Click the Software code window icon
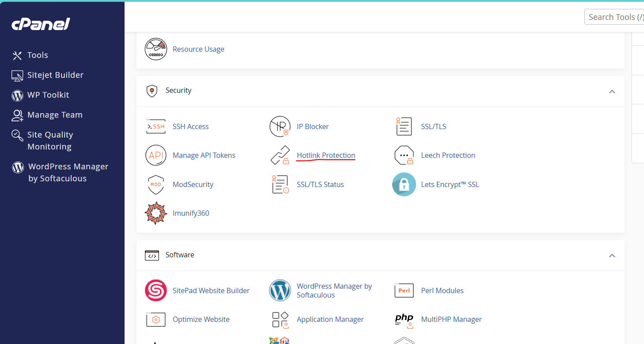 pos(152,255)
